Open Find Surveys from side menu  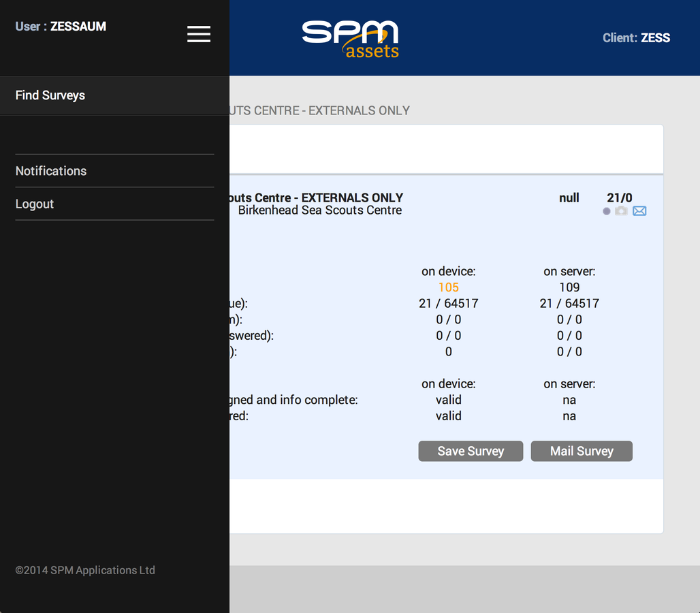coord(114,95)
